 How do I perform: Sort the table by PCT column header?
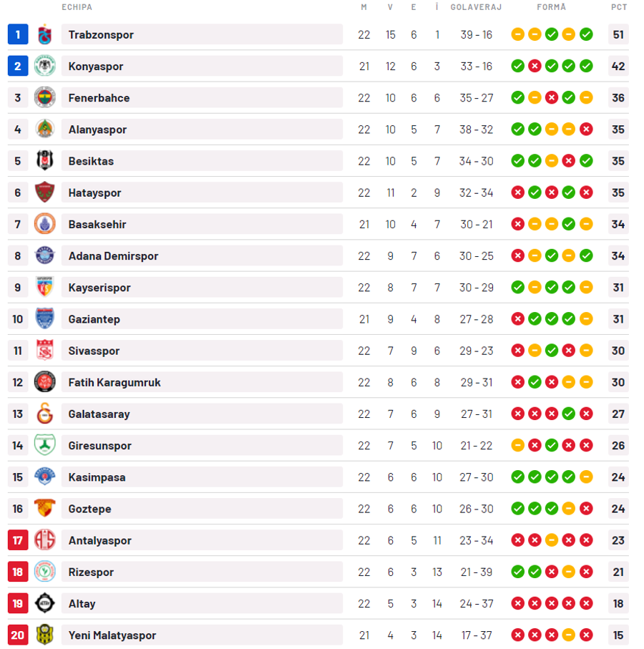point(619,7)
